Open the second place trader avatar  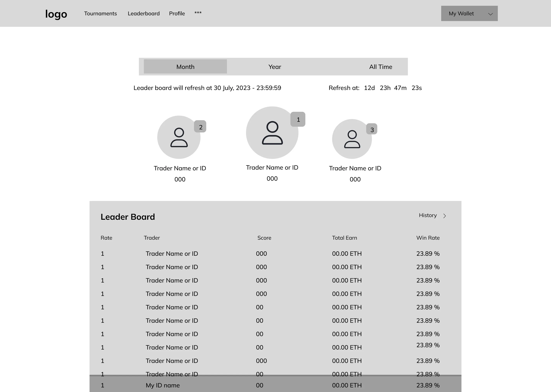point(179,137)
